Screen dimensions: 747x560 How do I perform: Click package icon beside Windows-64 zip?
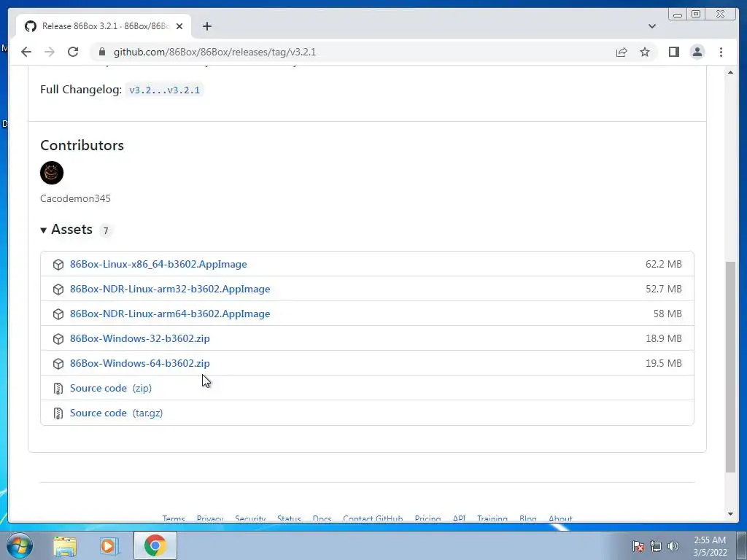coord(58,364)
